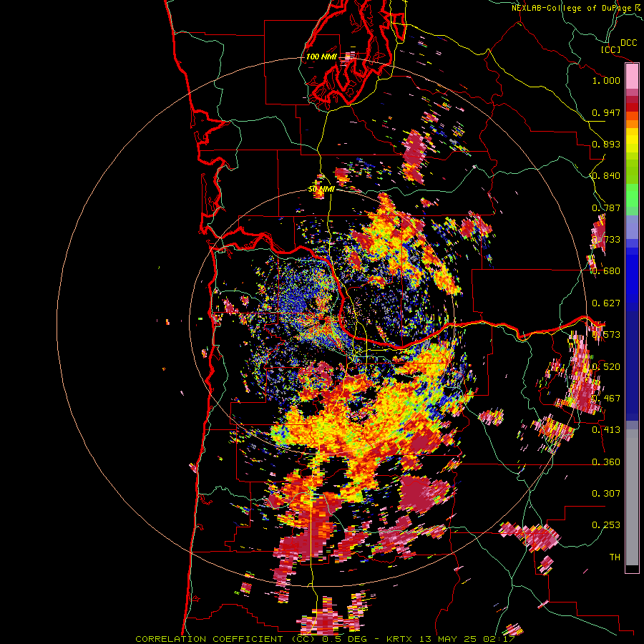Click the 0.733 value on color scale
Viewport: 644px width, 644px height.
click(606, 240)
